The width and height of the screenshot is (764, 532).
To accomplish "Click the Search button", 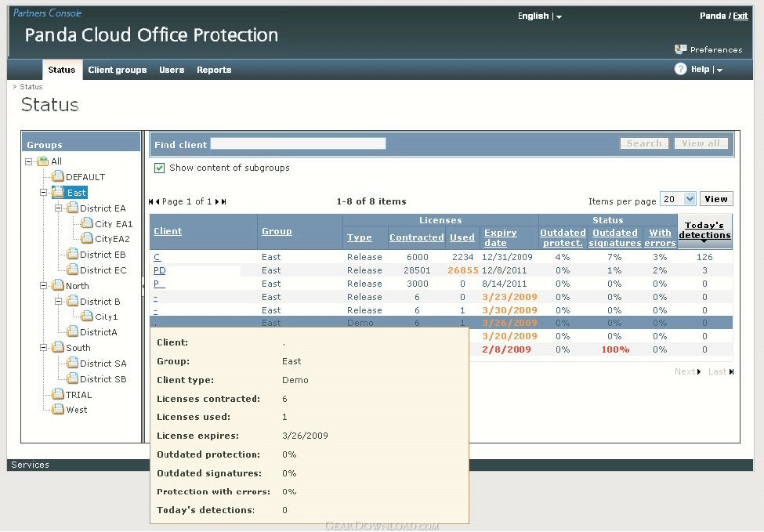I will [644, 143].
